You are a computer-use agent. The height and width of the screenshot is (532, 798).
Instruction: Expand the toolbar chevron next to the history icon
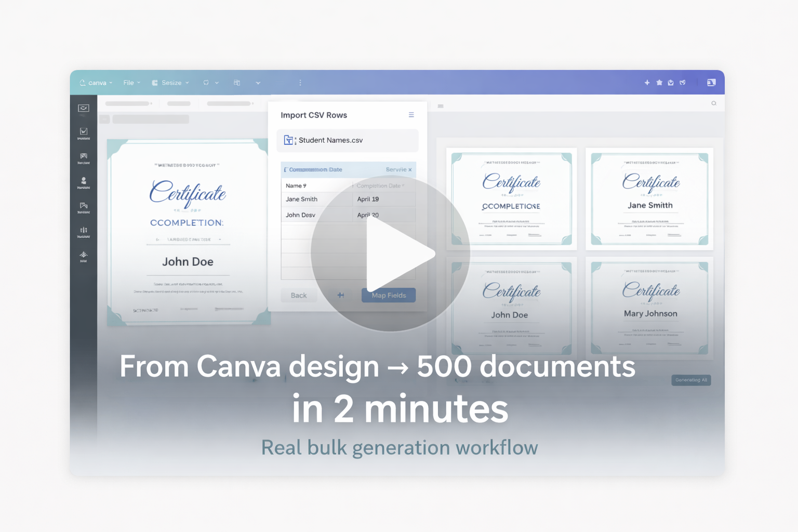[x=217, y=83]
